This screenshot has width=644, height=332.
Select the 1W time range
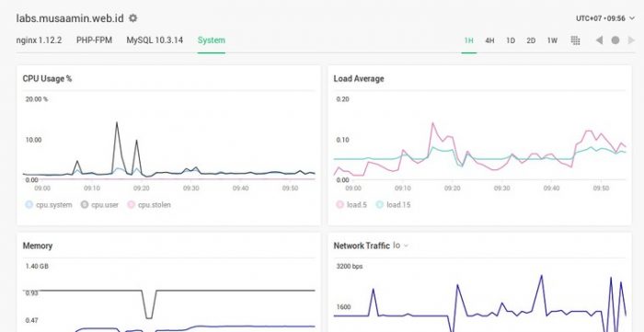[x=552, y=40]
